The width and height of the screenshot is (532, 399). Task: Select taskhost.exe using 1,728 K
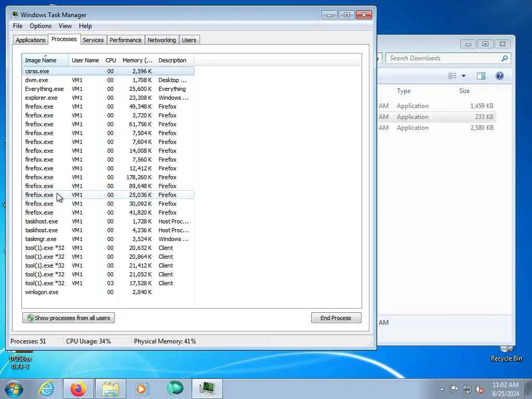(108, 221)
